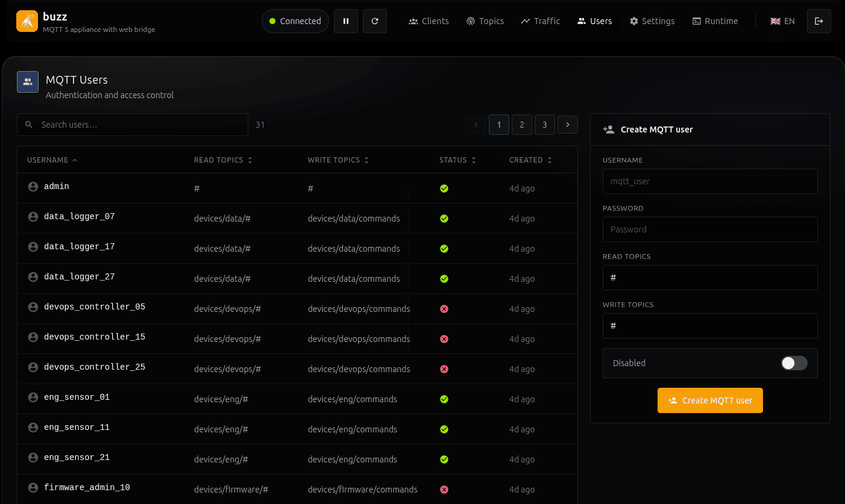Click the orange Create MQTT user button
Image resolution: width=845 pixels, height=504 pixels.
[x=710, y=400]
